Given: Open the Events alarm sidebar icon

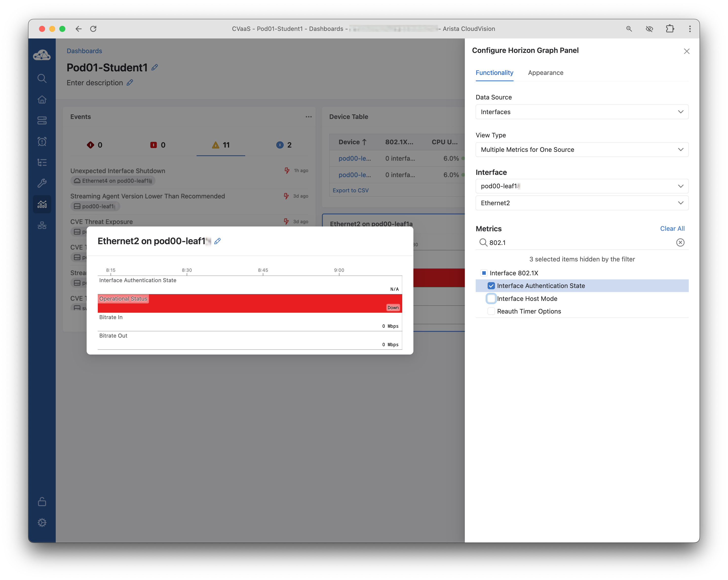Looking at the screenshot, I should click(42, 141).
